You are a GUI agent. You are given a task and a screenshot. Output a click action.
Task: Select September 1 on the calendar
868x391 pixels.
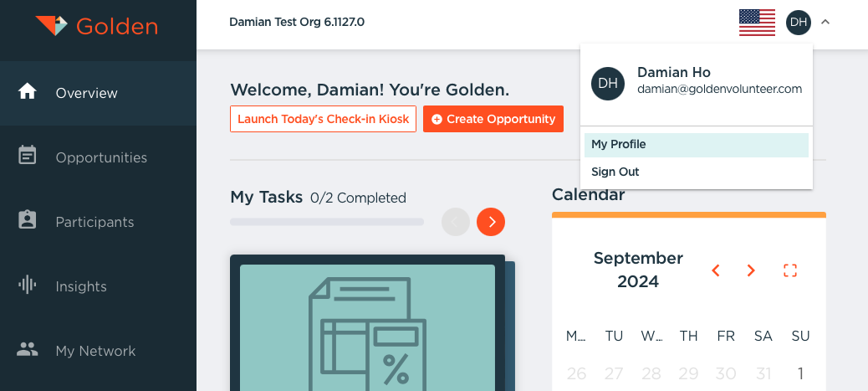click(800, 373)
